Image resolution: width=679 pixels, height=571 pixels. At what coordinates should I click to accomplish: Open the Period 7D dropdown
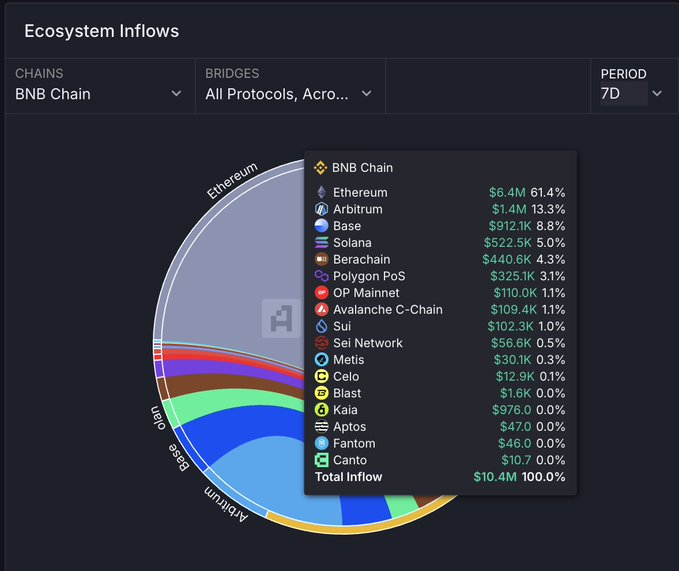(632, 94)
